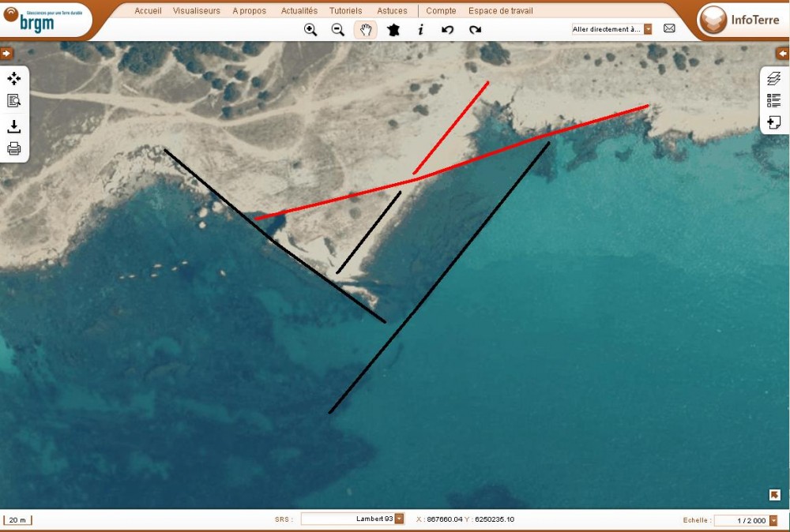Screen dimensions: 790x532
Task: Select the zoom out magnifier tool
Action: coord(337,30)
